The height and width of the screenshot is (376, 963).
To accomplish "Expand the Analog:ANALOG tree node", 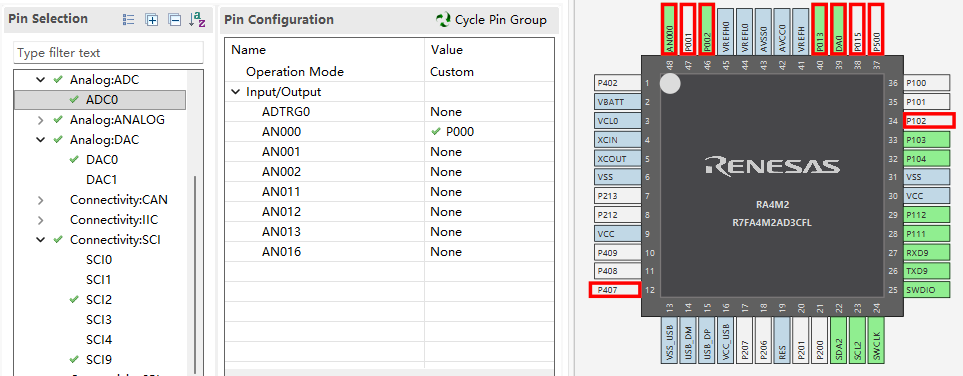I will 41,120.
